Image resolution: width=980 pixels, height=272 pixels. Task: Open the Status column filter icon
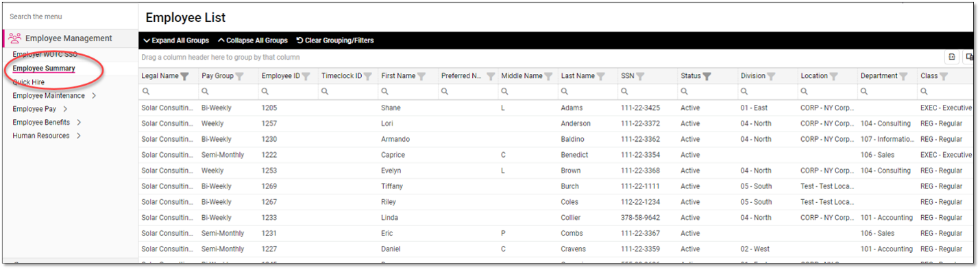click(707, 76)
